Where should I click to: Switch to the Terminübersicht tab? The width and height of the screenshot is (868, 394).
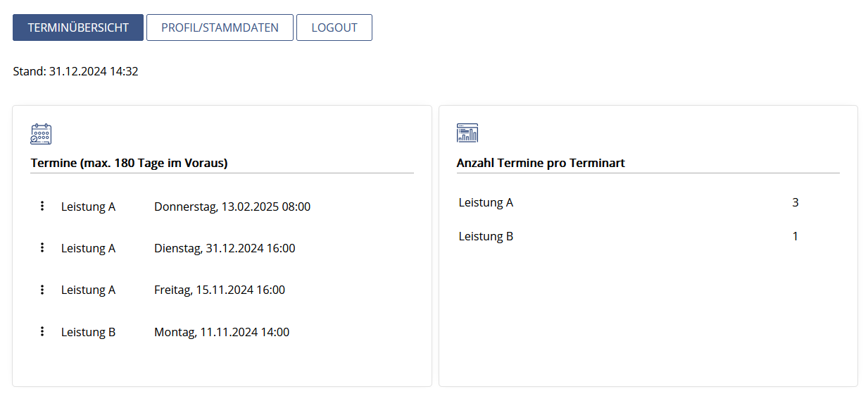(x=78, y=27)
